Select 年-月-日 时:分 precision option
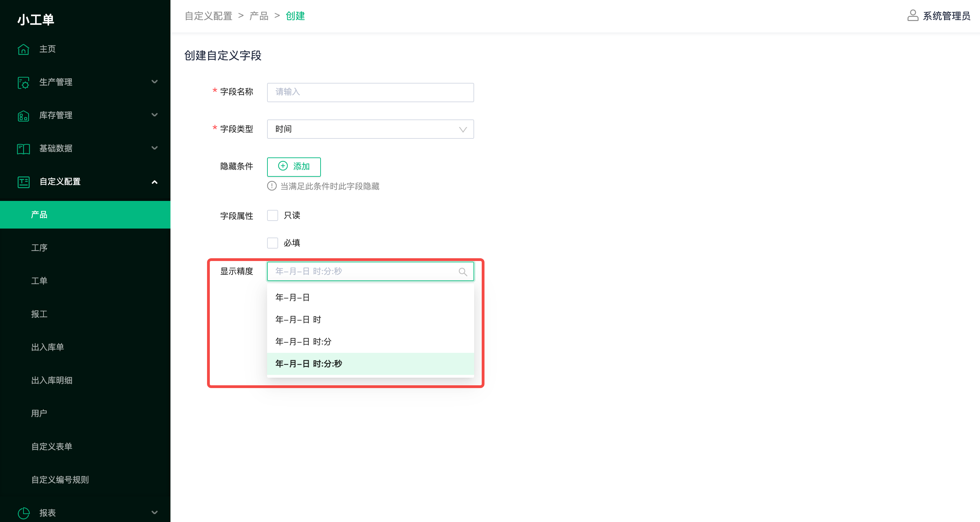 pos(370,341)
